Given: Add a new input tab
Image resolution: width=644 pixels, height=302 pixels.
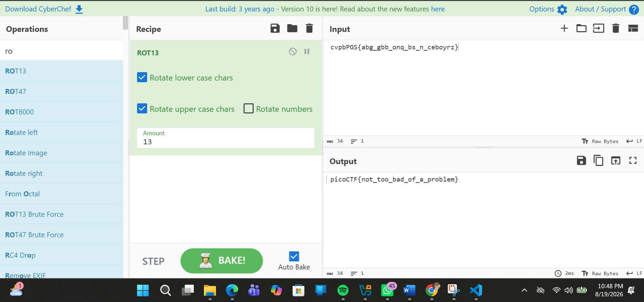Looking at the screenshot, I should (564, 29).
